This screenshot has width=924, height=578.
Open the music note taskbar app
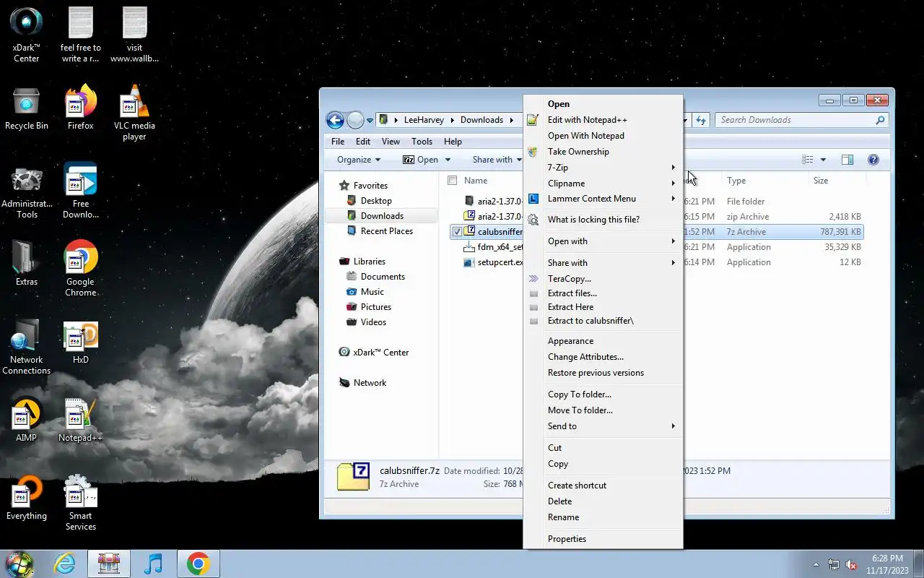click(x=153, y=564)
